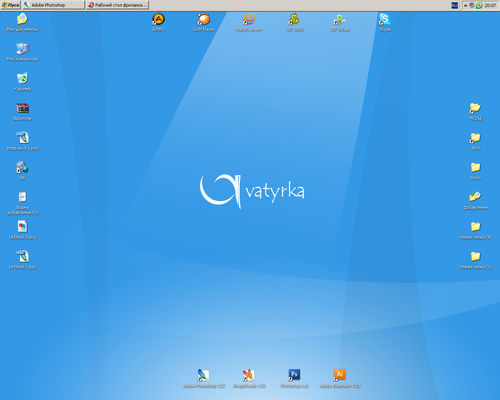Screen dimensions: 500x400
Task: Click the green circular tray icon beside clock
Action: click(x=479, y=5)
